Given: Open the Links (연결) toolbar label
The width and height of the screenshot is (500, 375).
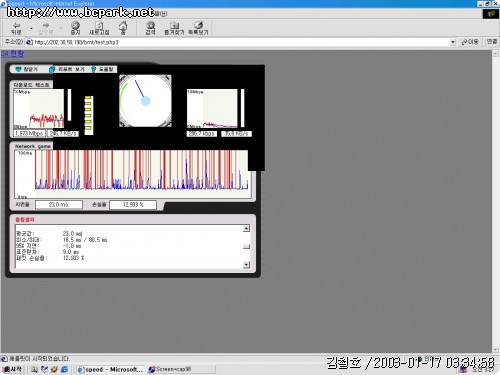Looking at the screenshot, I should click(491, 42).
